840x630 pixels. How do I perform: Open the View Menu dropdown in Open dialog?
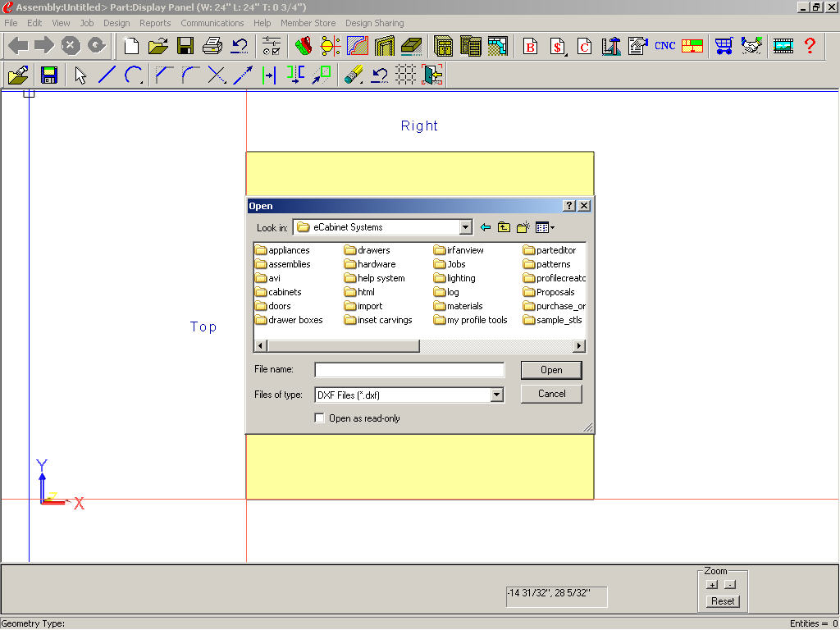point(545,228)
